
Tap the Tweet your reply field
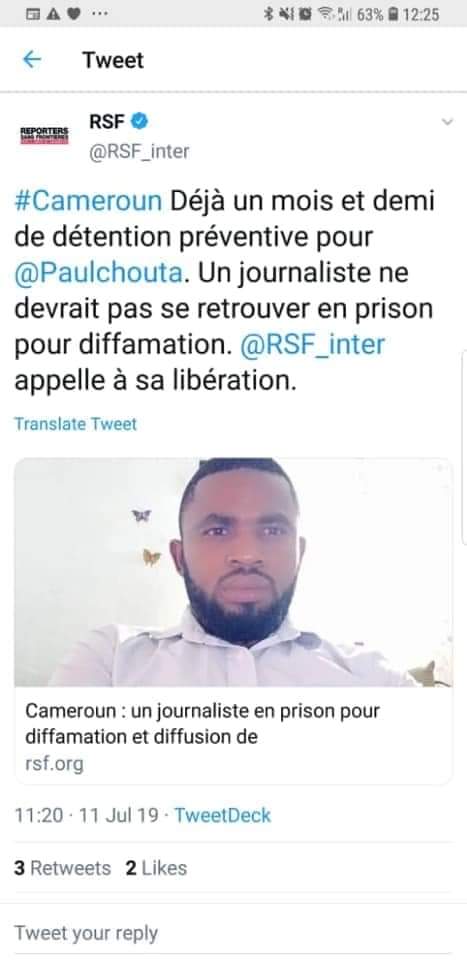tap(233, 933)
